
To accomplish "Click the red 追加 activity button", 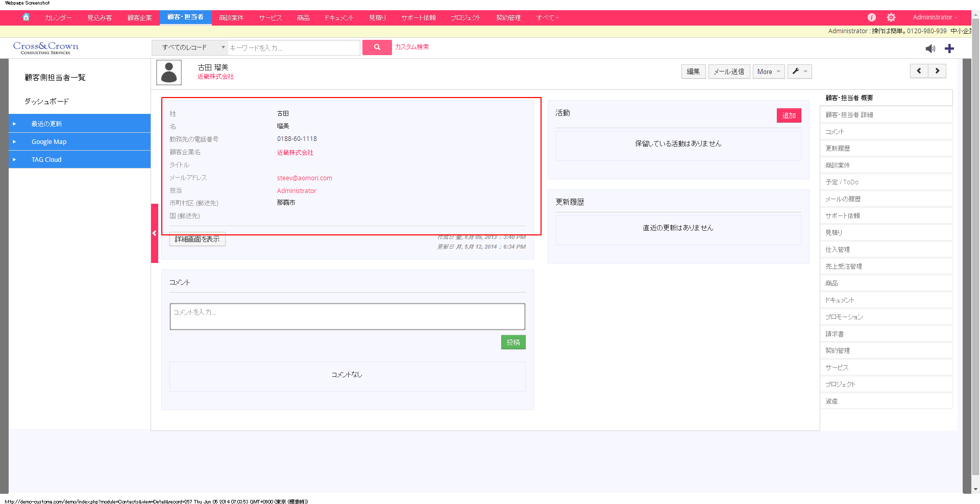I will pyautogui.click(x=789, y=115).
